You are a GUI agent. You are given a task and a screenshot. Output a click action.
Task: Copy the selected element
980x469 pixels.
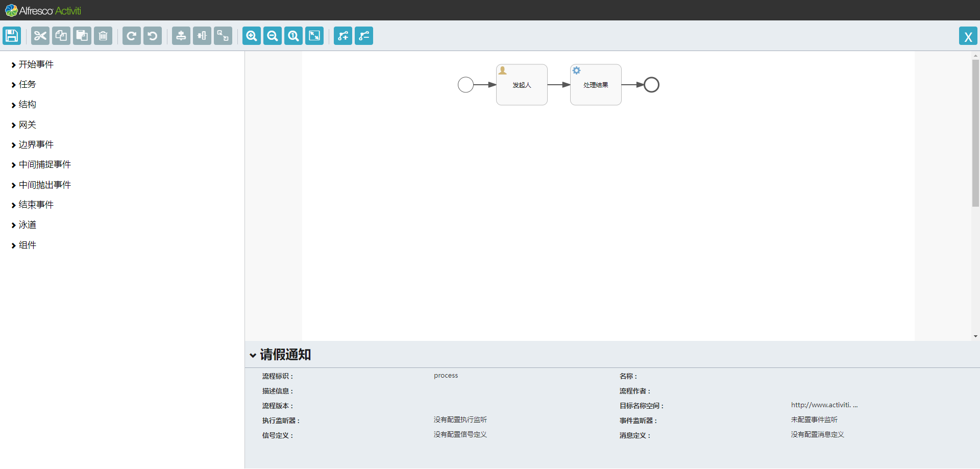coord(61,36)
